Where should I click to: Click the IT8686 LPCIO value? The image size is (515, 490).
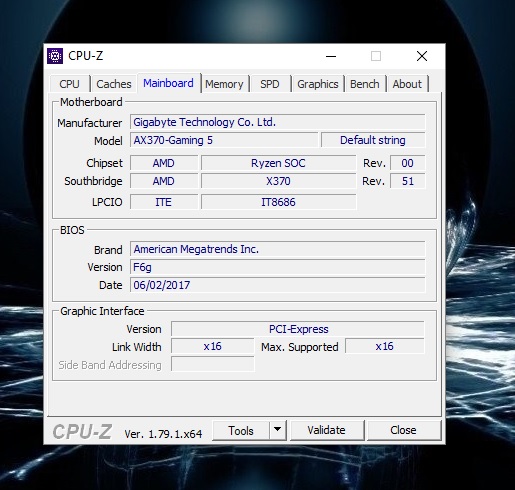[x=278, y=202]
